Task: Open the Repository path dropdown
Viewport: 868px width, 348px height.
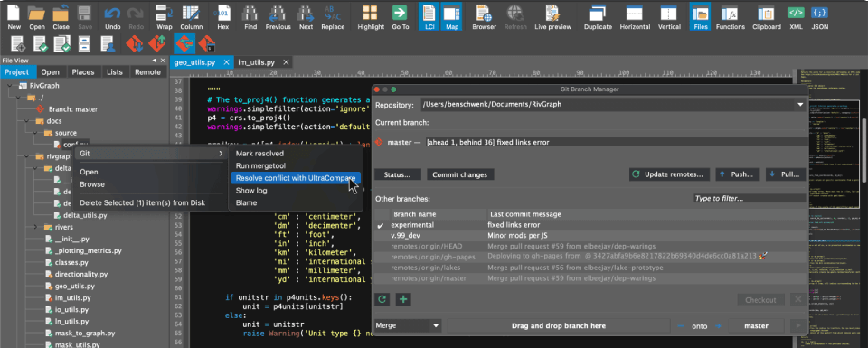Action: [x=800, y=105]
